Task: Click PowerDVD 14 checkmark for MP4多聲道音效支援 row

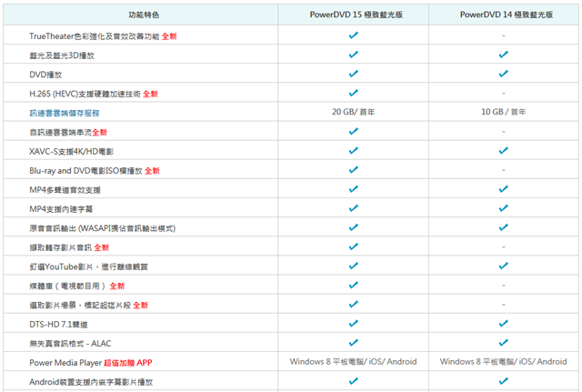Action: pos(503,189)
